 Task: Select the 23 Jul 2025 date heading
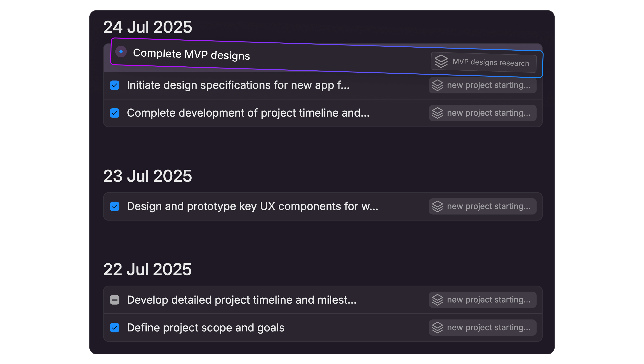coord(148,176)
